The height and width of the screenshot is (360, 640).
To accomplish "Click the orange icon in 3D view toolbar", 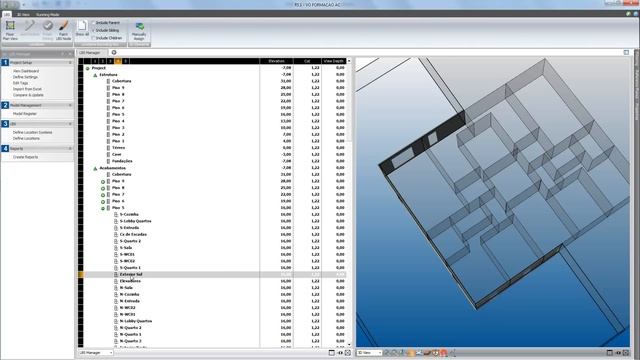I will pos(411,353).
